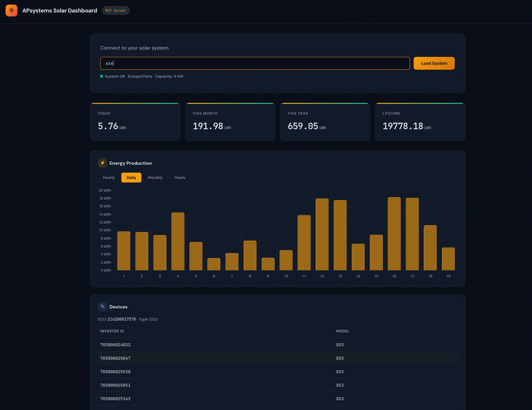Click the chart bar for day 19
The image size is (532, 410).
[448, 259]
